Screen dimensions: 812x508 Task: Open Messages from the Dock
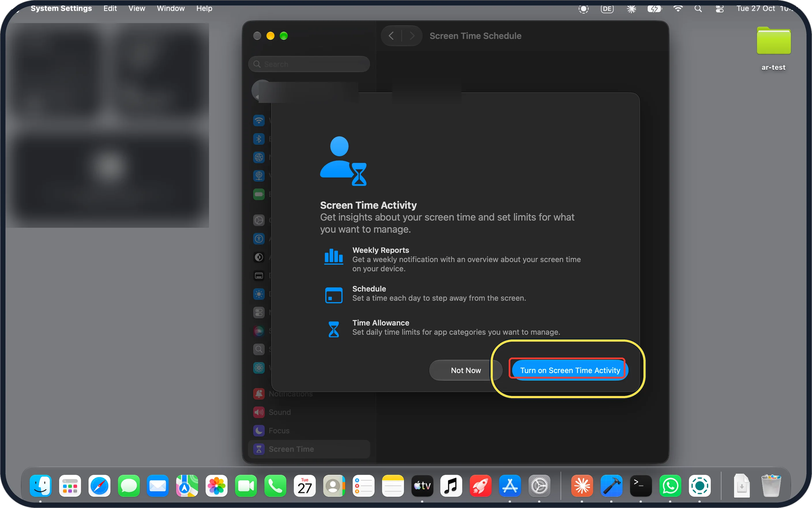129,486
